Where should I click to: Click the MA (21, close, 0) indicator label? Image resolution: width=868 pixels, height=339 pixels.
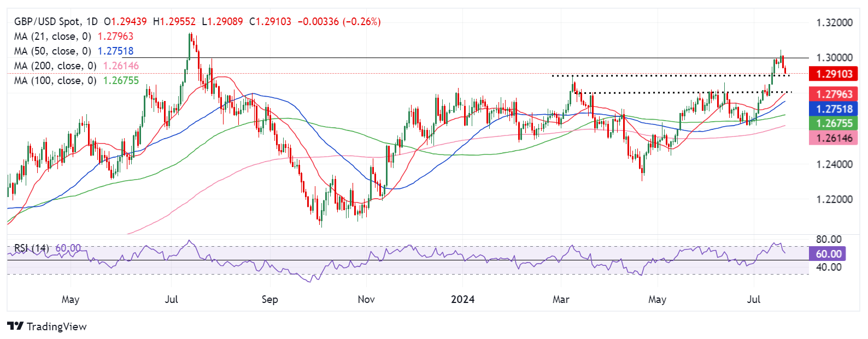click(x=52, y=37)
